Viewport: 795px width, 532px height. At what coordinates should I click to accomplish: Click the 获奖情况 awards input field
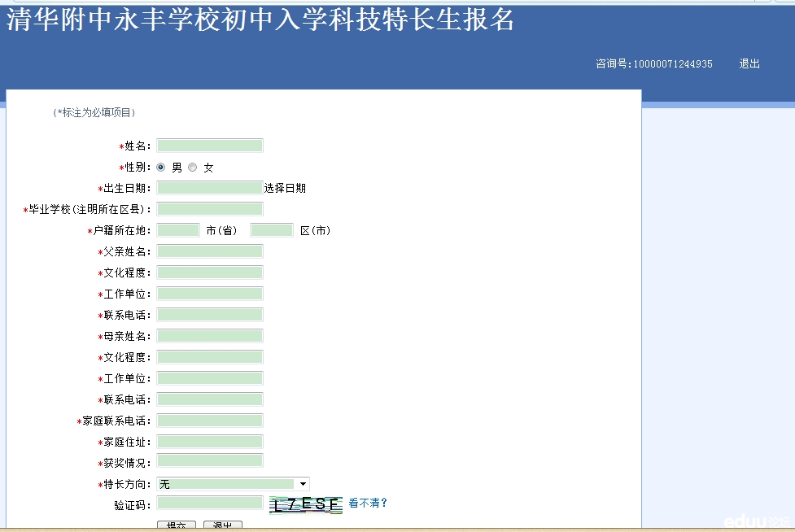click(x=210, y=461)
